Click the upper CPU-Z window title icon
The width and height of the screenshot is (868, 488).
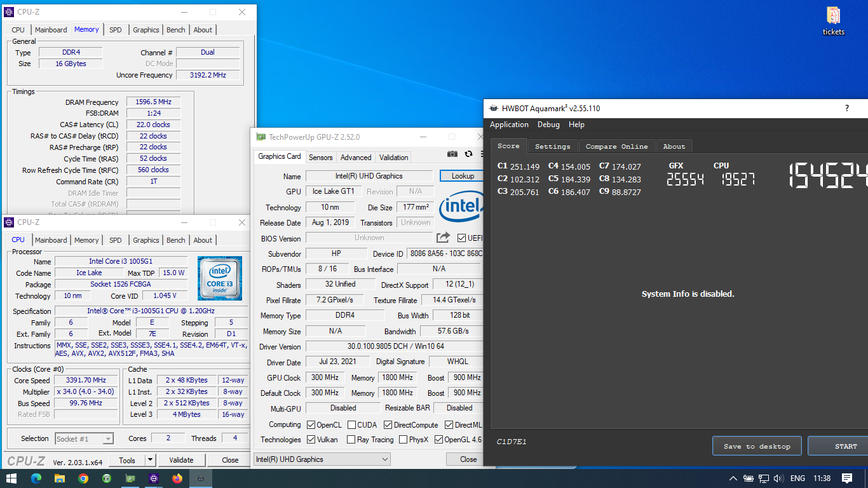click(x=9, y=12)
